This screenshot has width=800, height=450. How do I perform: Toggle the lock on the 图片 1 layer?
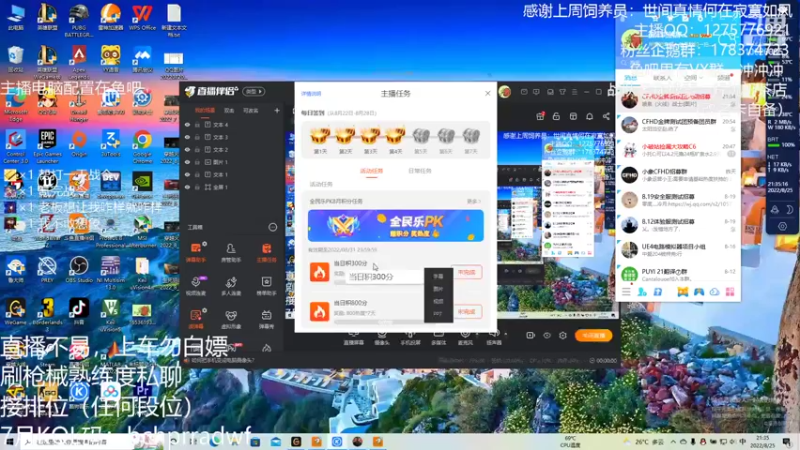pyautogui.click(x=197, y=162)
